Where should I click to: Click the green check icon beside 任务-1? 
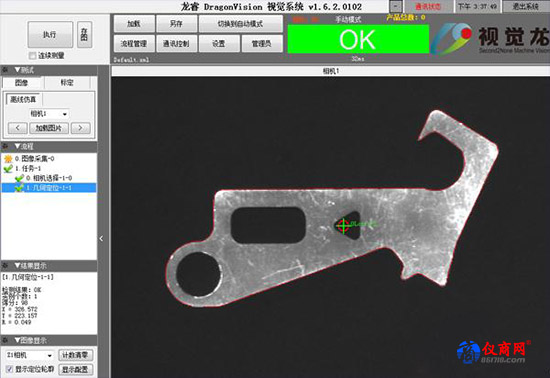pyautogui.click(x=8, y=169)
